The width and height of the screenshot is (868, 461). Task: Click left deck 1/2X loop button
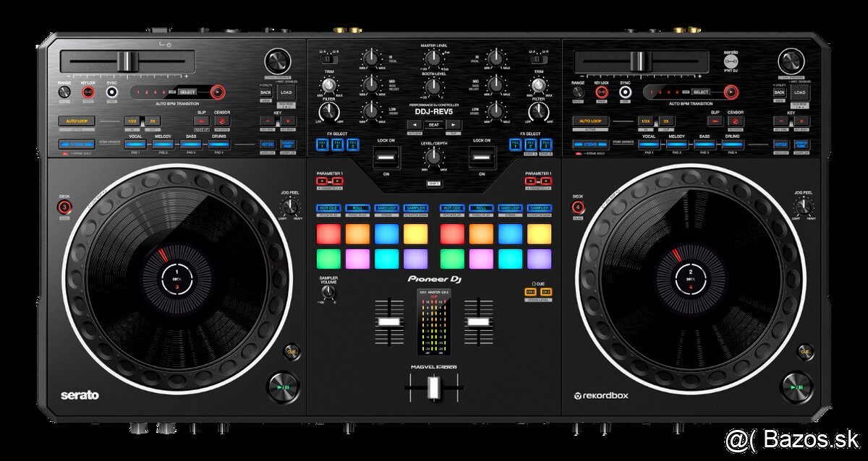coord(132,121)
